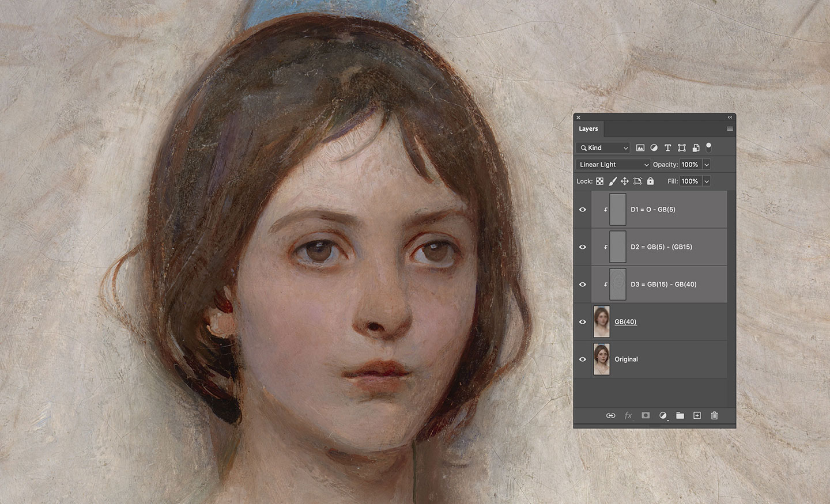
Task: Lock transparent pixels icon
Action: (x=599, y=181)
